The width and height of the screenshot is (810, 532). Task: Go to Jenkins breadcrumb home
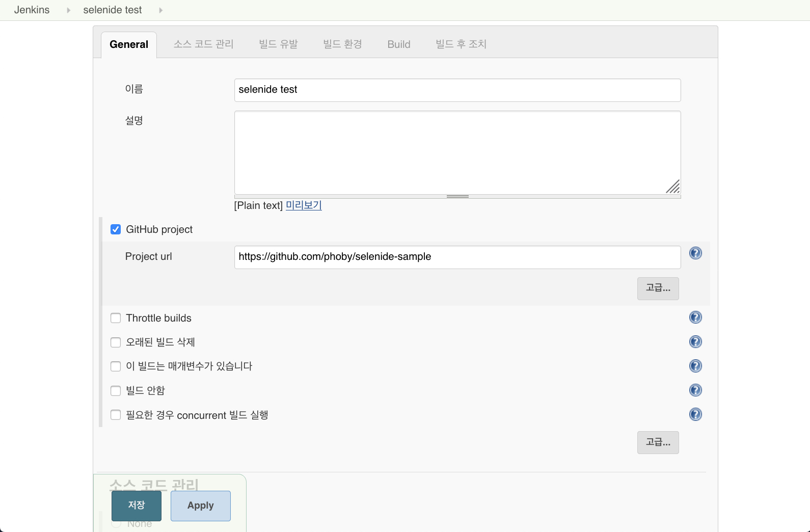[x=32, y=10]
